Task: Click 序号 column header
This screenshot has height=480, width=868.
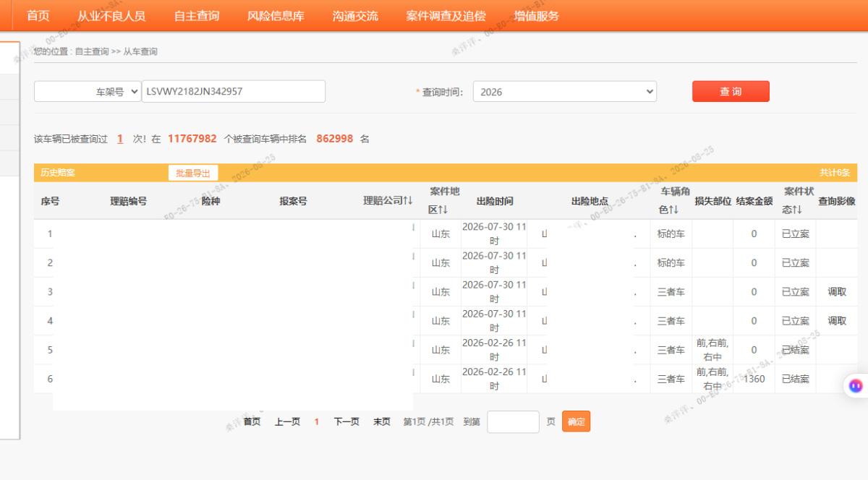Action: click(50, 201)
